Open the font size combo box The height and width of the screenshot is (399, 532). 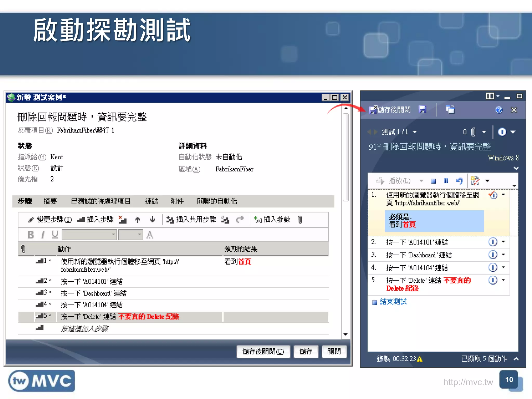[x=131, y=235]
